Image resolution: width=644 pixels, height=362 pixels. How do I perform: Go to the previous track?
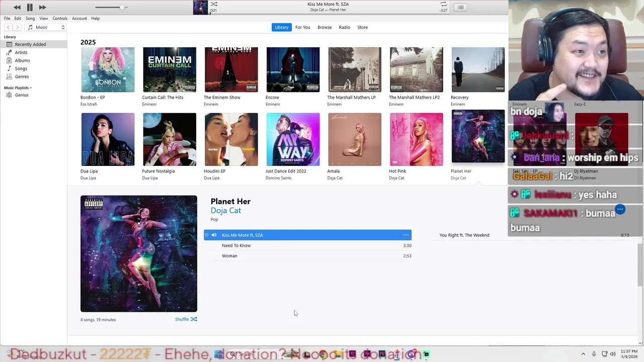17,7
